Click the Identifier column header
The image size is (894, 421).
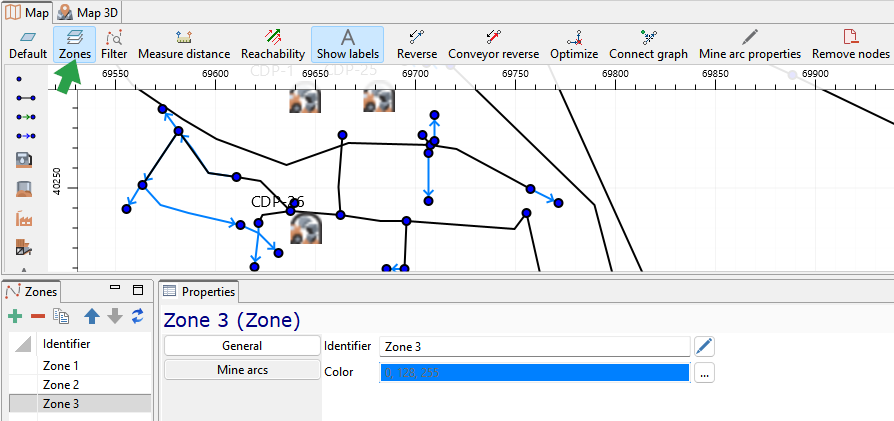pyautogui.click(x=94, y=344)
